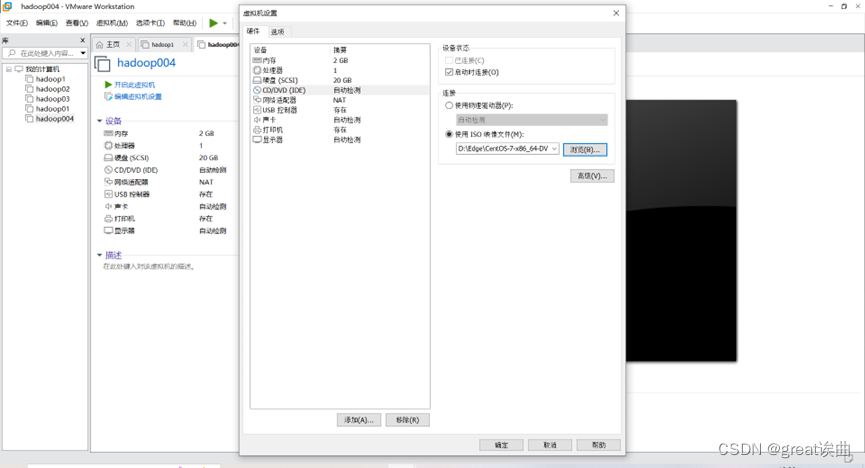
Task: Click 取消 to cancel settings dialog
Action: pyautogui.click(x=550, y=445)
